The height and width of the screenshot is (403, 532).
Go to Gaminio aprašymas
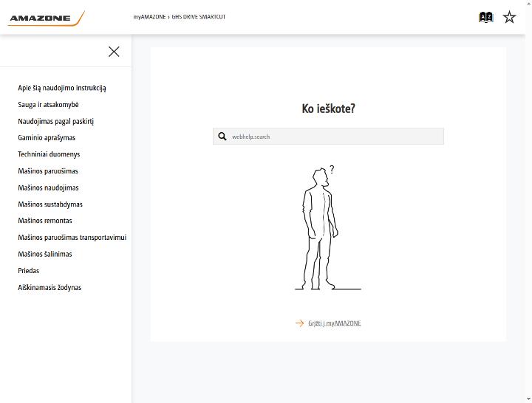(x=47, y=137)
